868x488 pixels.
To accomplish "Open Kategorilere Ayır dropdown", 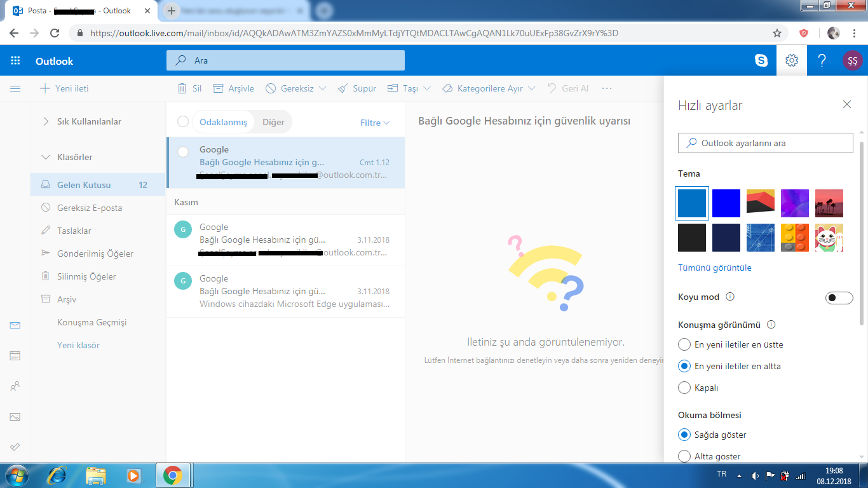I will (x=489, y=88).
